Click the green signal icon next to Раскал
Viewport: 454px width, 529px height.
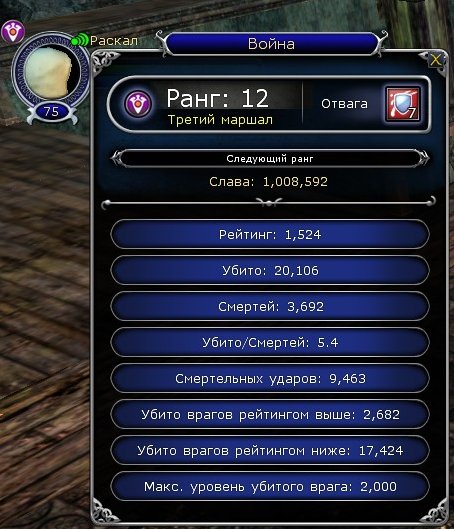click(x=80, y=40)
